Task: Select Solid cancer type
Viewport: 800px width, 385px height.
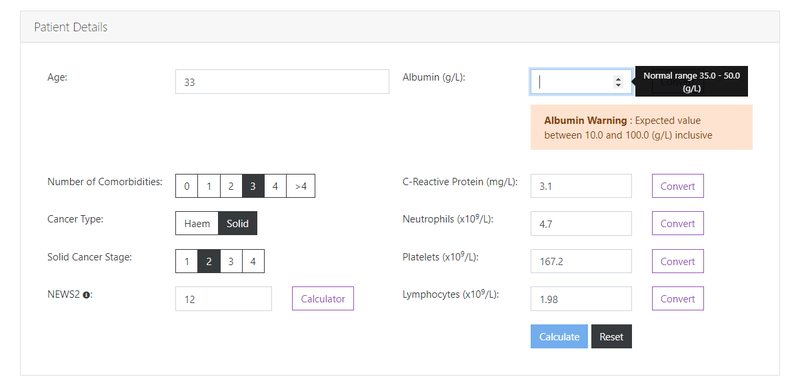Action: pos(238,223)
